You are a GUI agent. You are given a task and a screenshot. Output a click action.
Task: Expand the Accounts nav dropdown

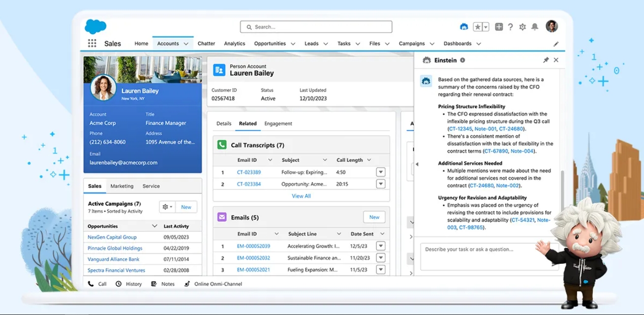[186, 44]
